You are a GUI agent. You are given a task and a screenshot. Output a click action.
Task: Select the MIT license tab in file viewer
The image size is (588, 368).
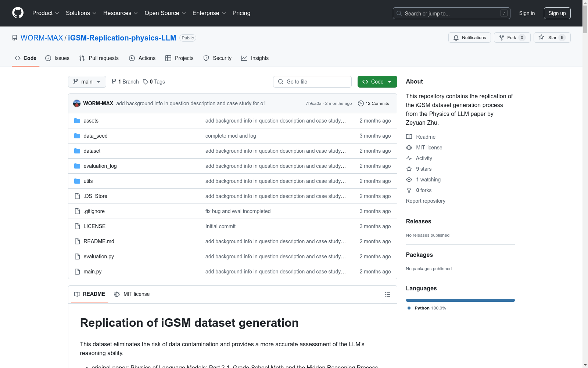click(132, 294)
